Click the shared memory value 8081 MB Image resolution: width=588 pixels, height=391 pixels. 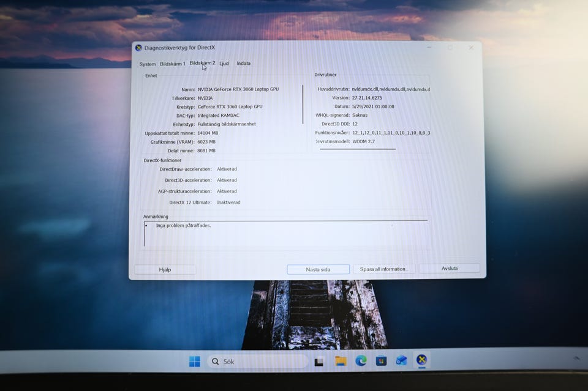tap(206, 151)
